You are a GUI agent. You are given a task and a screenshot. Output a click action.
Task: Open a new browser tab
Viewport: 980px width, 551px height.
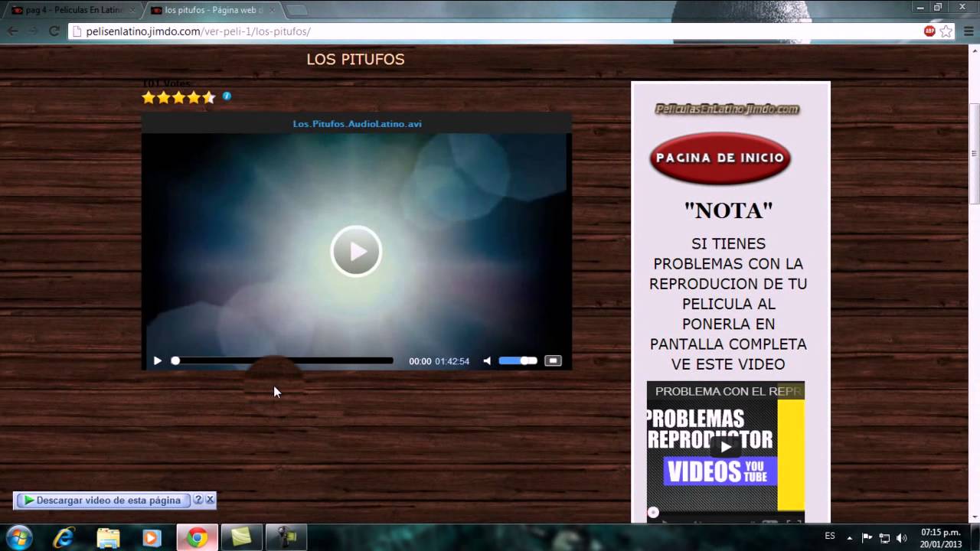296,10
